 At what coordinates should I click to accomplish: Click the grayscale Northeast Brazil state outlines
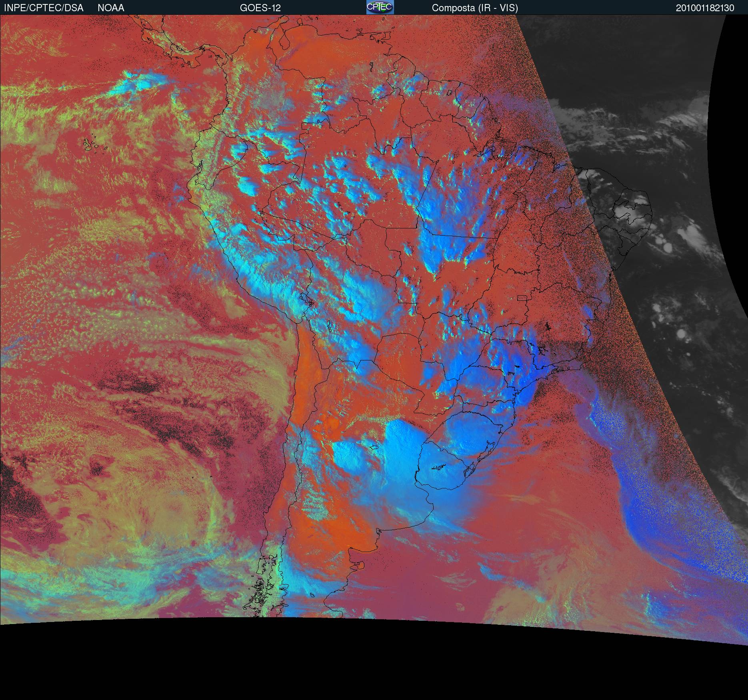tap(624, 208)
